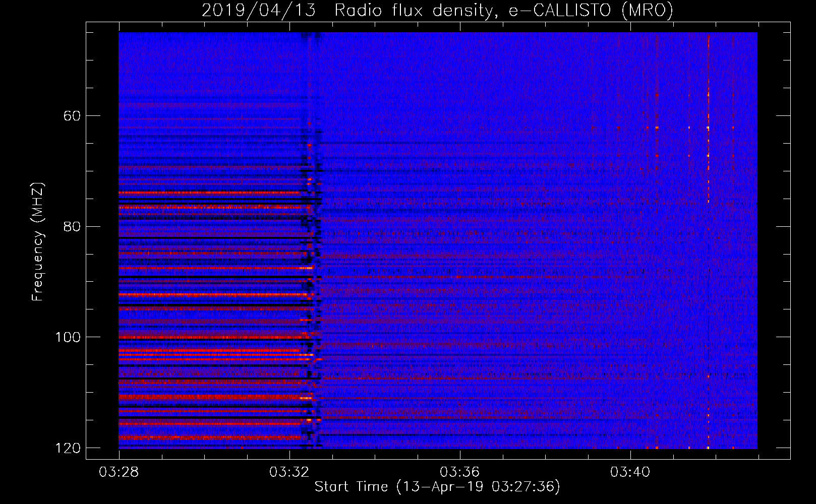816x504 pixels.
Task: Click the 'Start Time (13-Apr-19 03:27:36)' label
Action: [x=437, y=487]
